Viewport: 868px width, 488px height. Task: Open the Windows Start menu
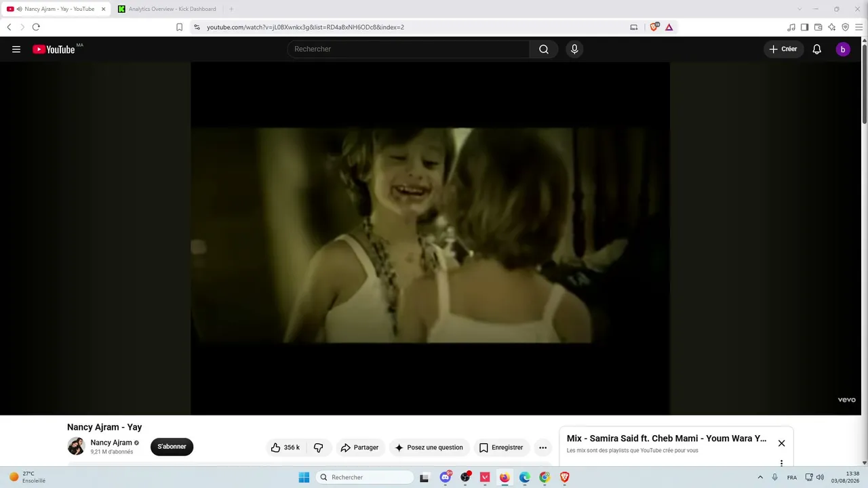(x=304, y=477)
